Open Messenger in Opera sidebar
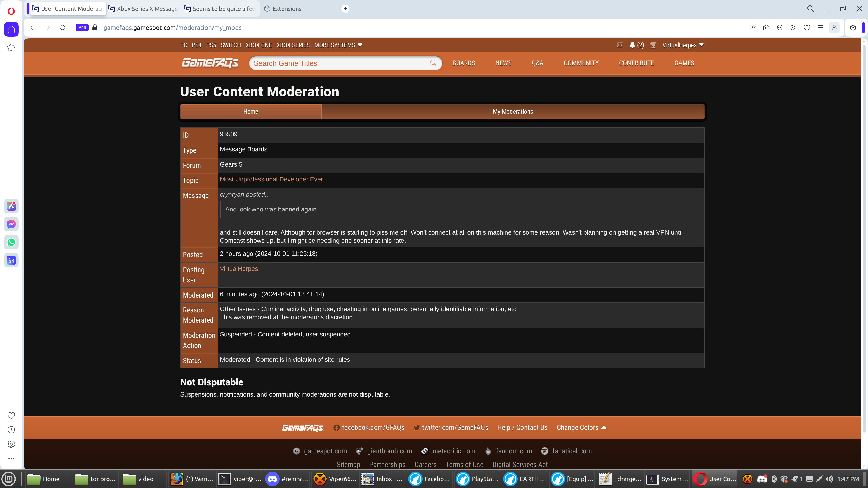The image size is (868, 488). click(x=11, y=224)
